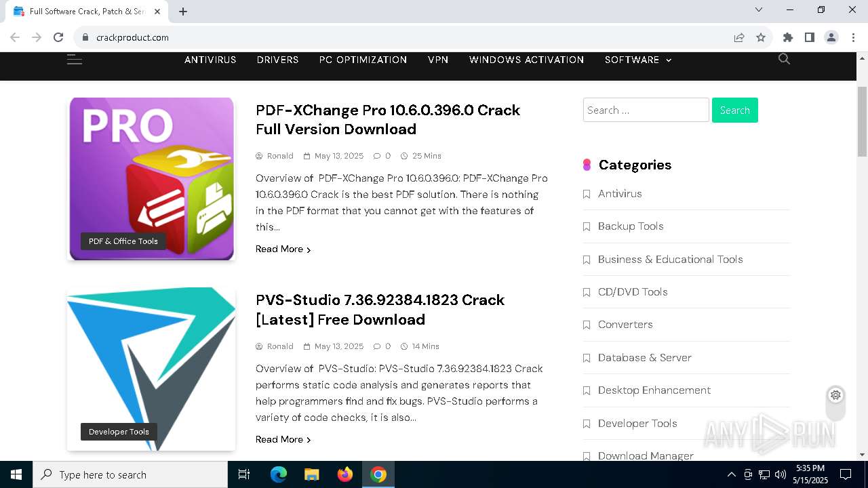Open Task View on taskbar
The image size is (868, 488).
click(244, 474)
